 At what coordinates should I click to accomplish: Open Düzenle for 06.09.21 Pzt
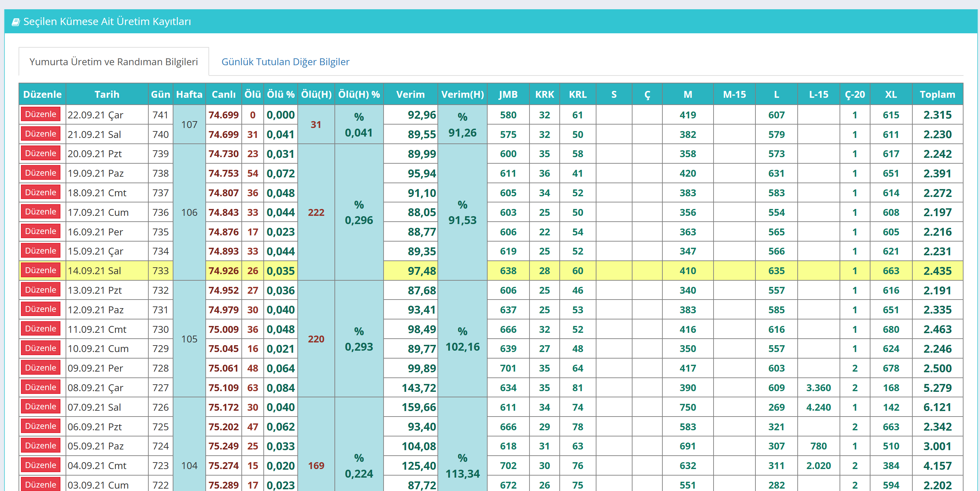tap(41, 426)
